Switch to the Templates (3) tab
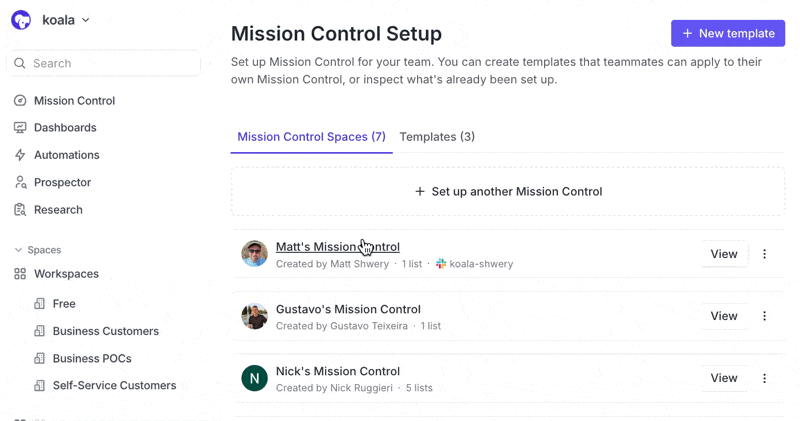This screenshot has width=800, height=421. pos(437,137)
